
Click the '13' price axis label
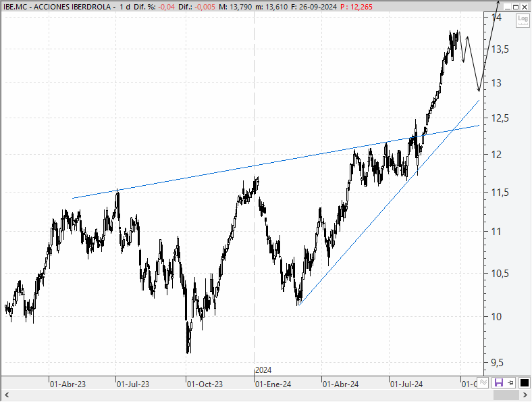(x=496, y=83)
